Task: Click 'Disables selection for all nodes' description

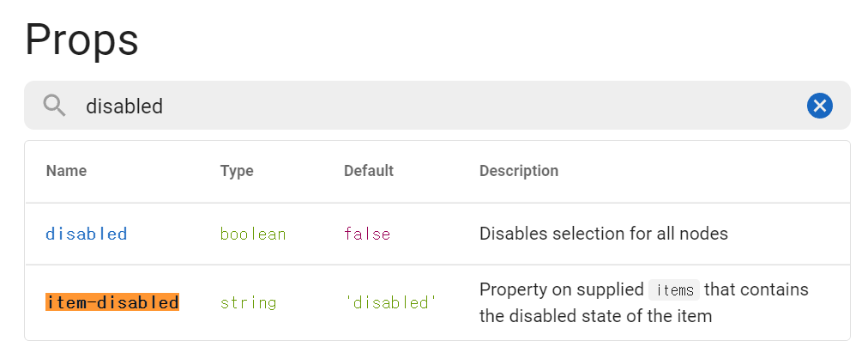Action: click(x=603, y=234)
